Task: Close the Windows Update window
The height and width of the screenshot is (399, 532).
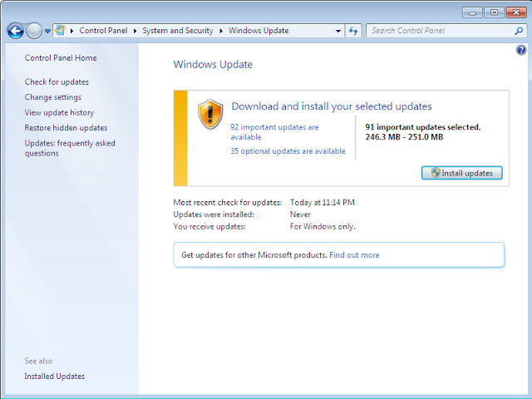Action: point(516,12)
